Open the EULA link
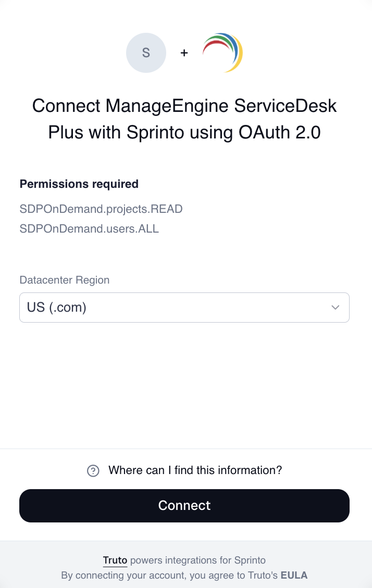Screen dimensions: 372x588 294,575
